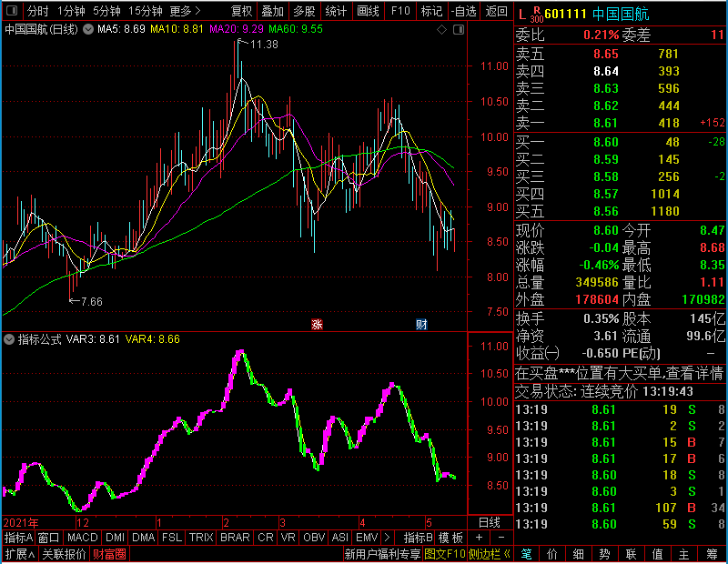Switch the indicator to TRIX
The height and width of the screenshot is (564, 728).
tap(201, 538)
